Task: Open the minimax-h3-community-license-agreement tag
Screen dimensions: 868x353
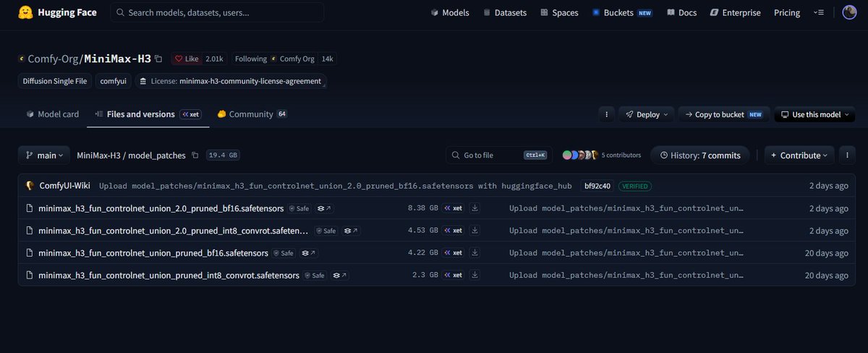Action: [x=231, y=81]
